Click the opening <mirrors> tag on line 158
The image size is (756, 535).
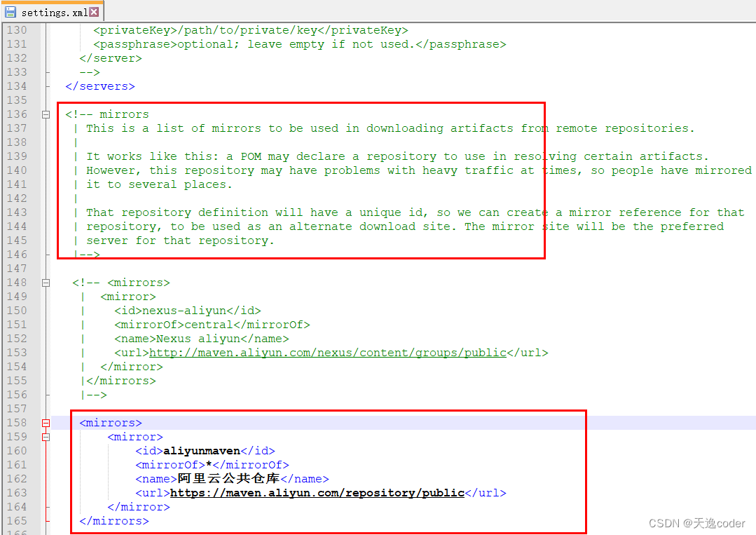[x=111, y=423]
